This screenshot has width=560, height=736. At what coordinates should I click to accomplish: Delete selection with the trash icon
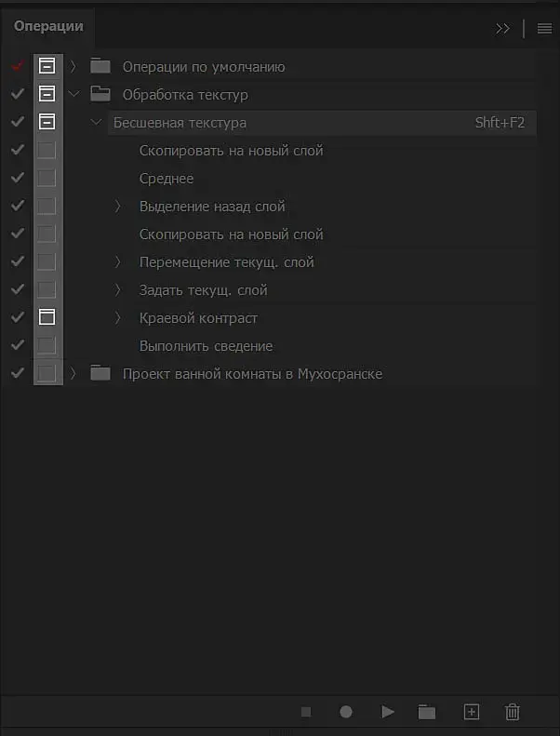click(512, 712)
